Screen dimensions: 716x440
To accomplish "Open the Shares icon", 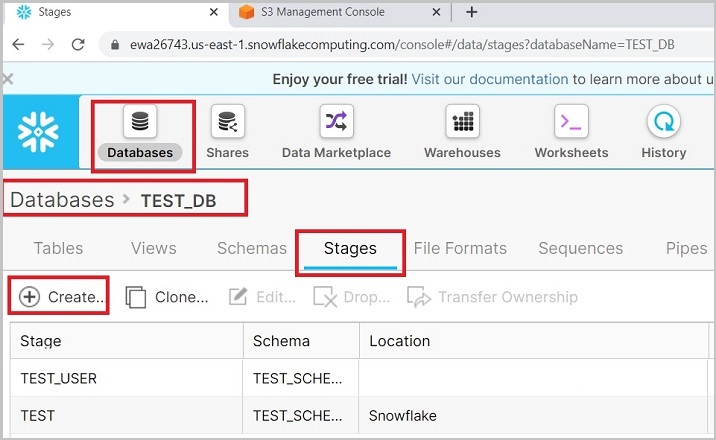I will coord(227,123).
